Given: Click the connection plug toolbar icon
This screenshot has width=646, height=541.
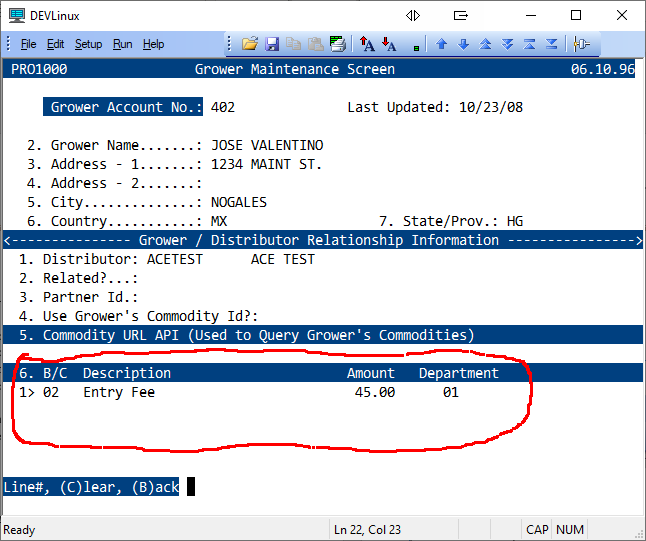Looking at the screenshot, I should click(581, 44).
